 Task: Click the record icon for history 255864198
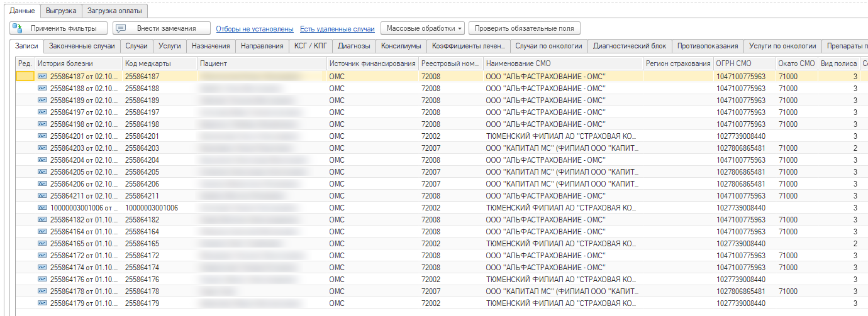tap(43, 124)
